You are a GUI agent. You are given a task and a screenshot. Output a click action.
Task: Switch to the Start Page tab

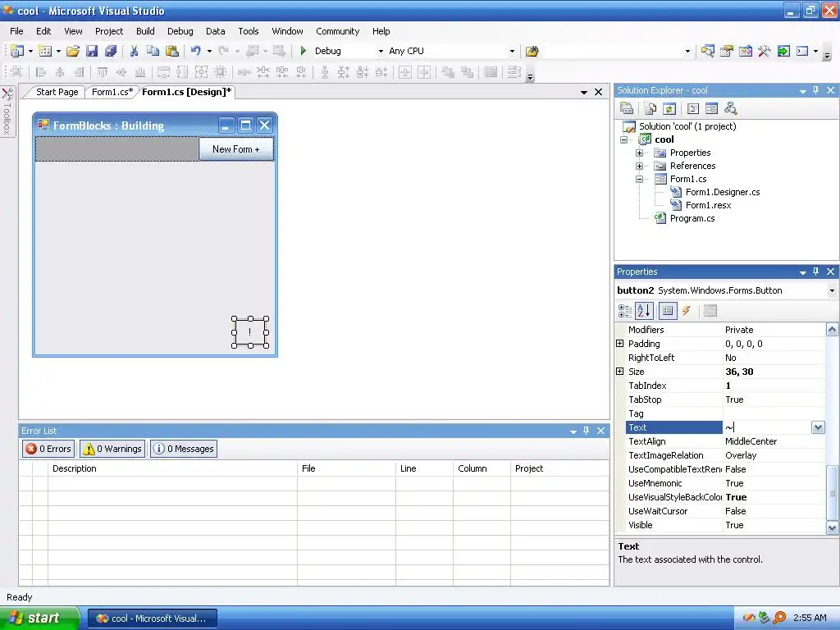(x=57, y=92)
